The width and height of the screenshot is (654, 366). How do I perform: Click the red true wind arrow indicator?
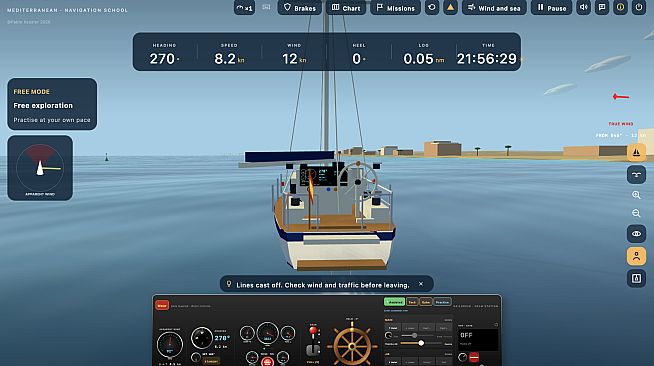click(621, 97)
